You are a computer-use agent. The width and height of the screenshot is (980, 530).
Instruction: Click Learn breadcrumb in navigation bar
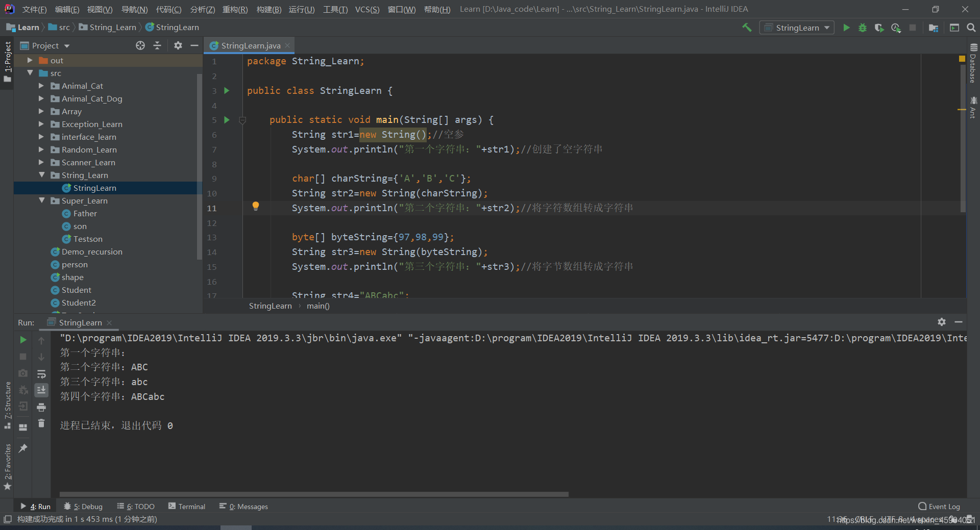click(23, 28)
